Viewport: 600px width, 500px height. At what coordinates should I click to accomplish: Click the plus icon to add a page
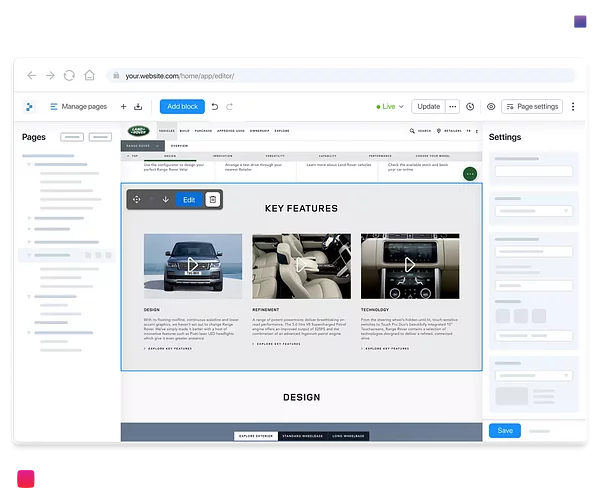click(x=123, y=106)
